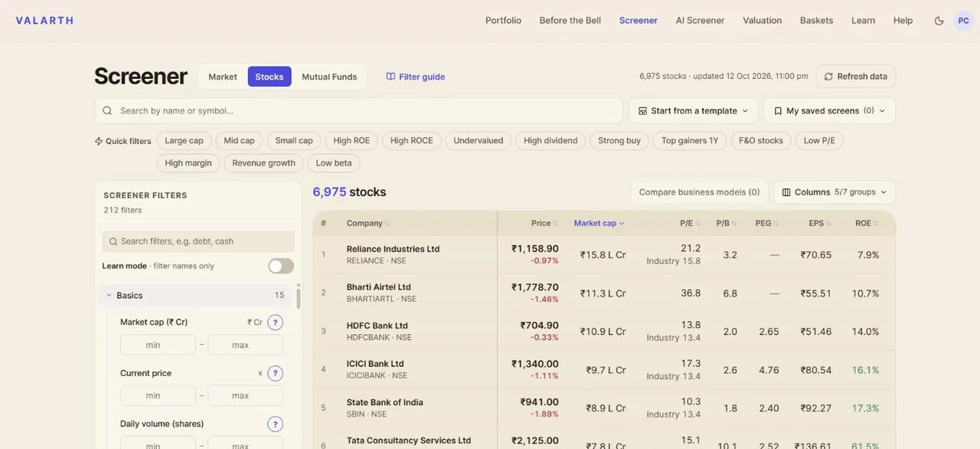The image size is (980, 449).
Task: Click Current price min input
Action: click(158, 395)
